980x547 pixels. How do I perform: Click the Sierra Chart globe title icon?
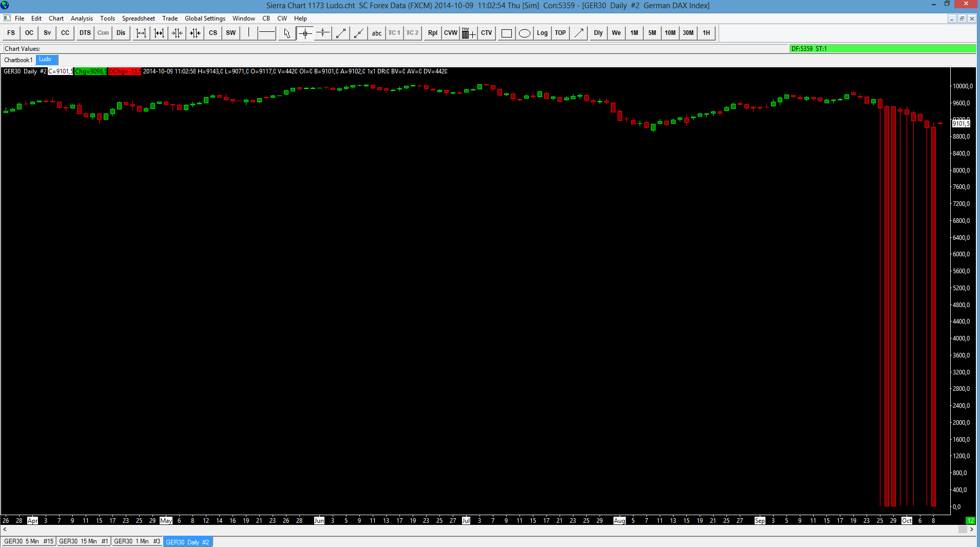click(x=5, y=5)
